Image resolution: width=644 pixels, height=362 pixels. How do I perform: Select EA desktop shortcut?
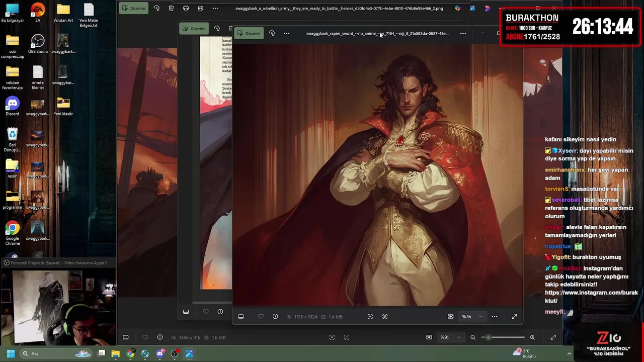pyautogui.click(x=38, y=13)
